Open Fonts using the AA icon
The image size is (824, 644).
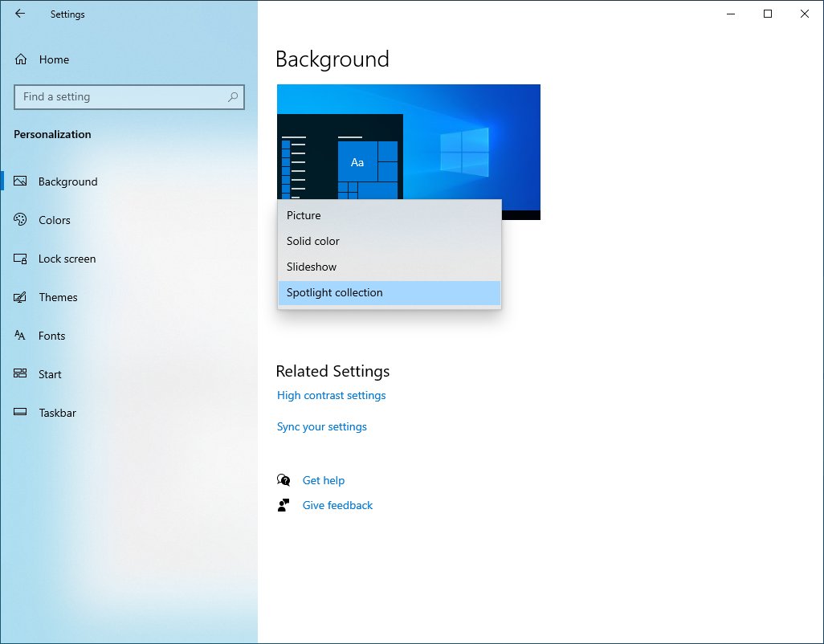(x=21, y=336)
